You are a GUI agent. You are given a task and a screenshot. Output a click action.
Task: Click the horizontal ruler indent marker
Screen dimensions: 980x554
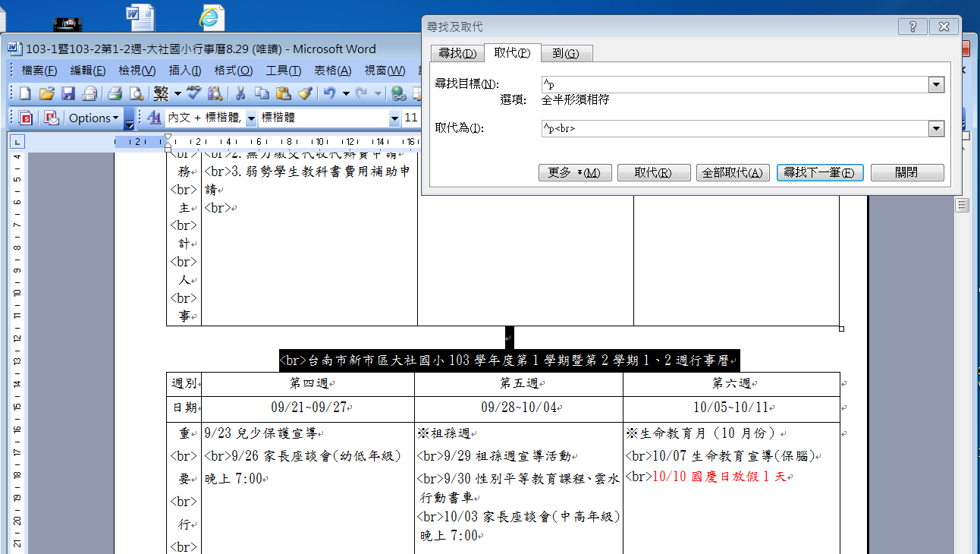tap(168, 141)
